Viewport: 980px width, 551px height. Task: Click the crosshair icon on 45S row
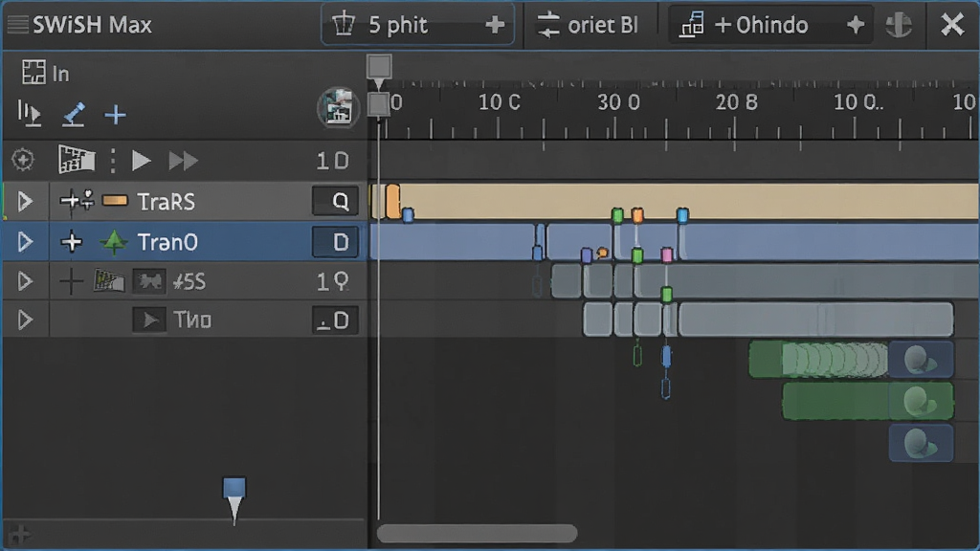(x=71, y=282)
